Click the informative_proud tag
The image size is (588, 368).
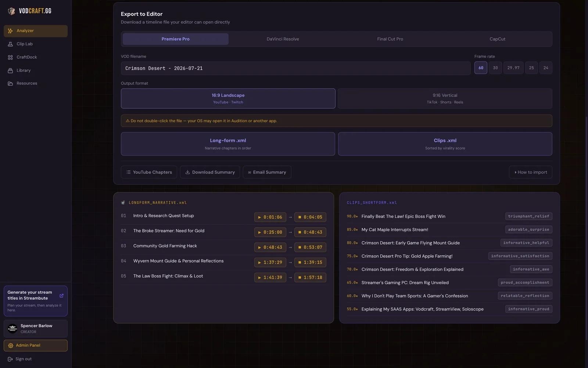528,309
